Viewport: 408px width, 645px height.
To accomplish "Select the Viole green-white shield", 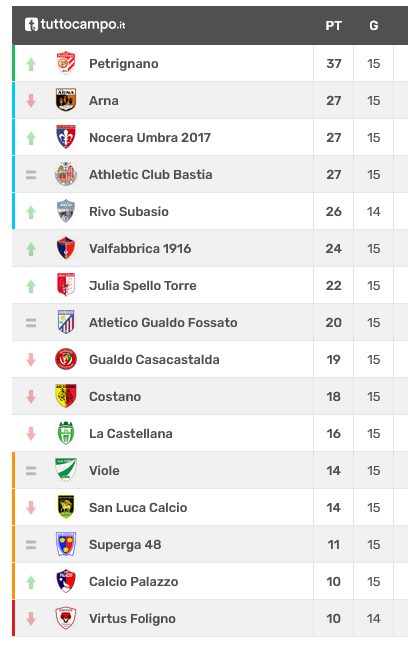I will (66, 470).
